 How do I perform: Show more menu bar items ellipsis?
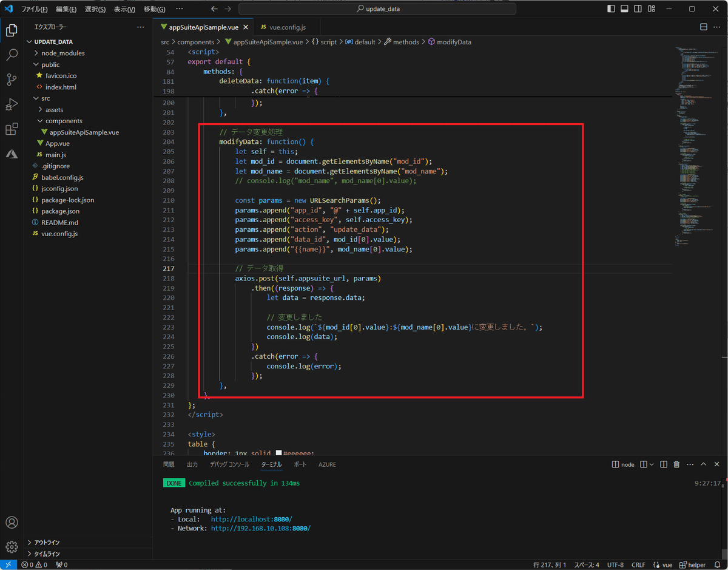coord(180,9)
